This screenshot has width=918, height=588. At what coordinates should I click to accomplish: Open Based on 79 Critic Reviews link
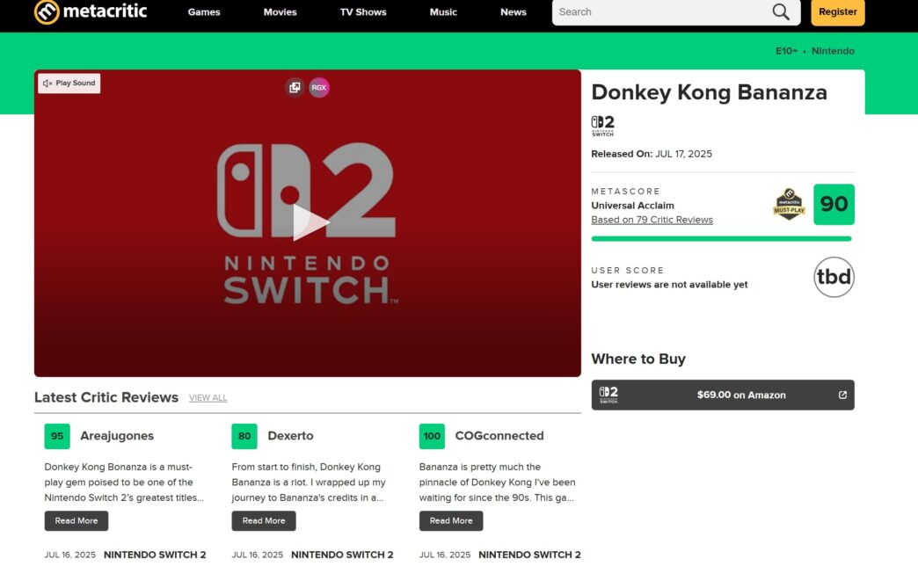pyautogui.click(x=652, y=220)
